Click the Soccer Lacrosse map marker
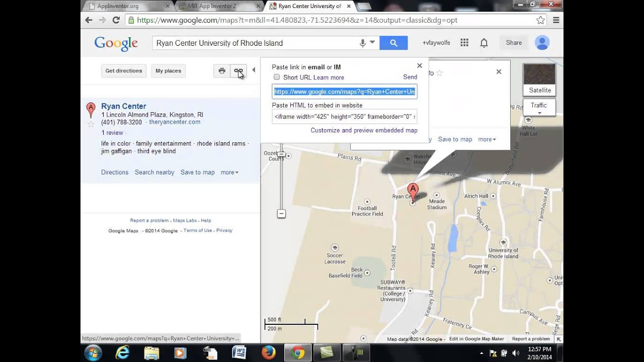Viewport: 644px width, 362px height. tap(335, 247)
